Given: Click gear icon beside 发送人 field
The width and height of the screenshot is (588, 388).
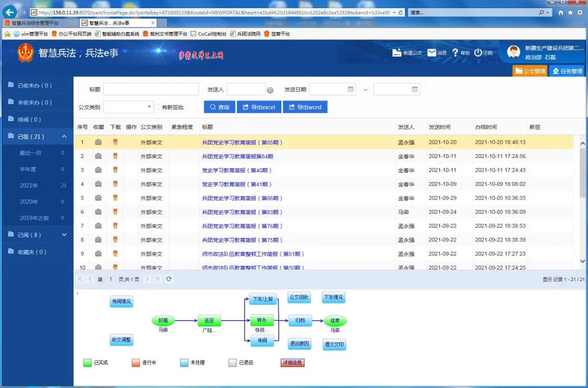Looking at the screenshot, I should coord(269,90).
